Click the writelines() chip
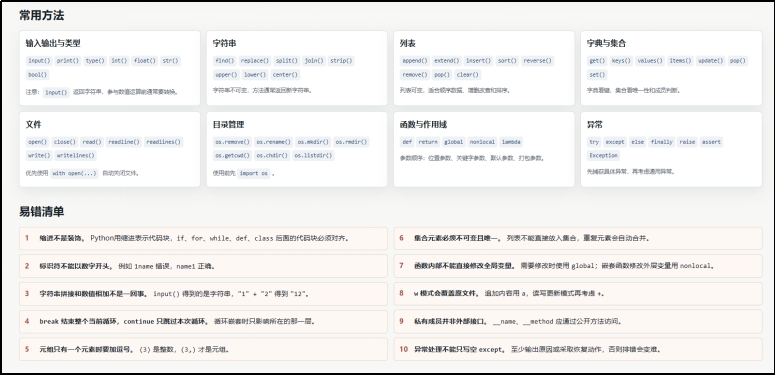This screenshot has height=375, width=775. (75, 155)
